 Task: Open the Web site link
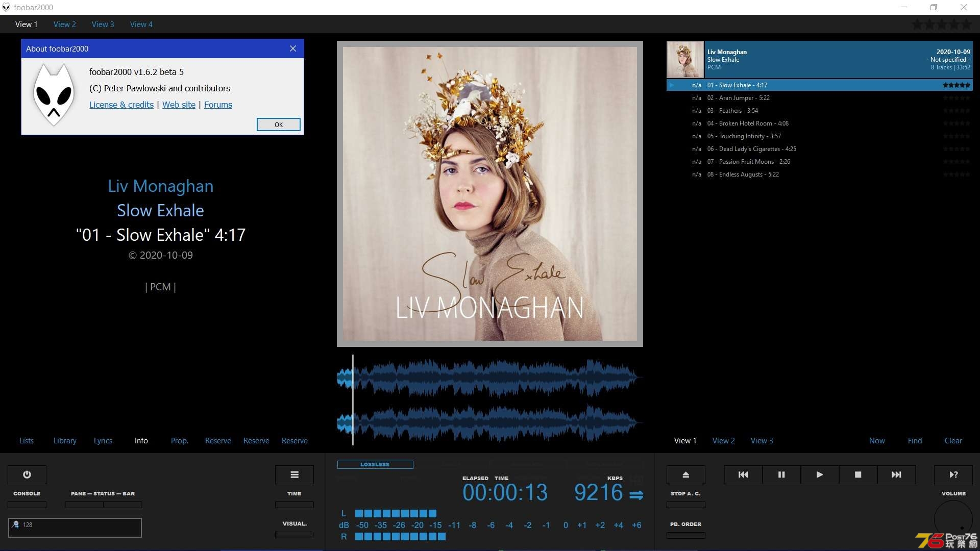pyautogui.click(x=179, y=105)
